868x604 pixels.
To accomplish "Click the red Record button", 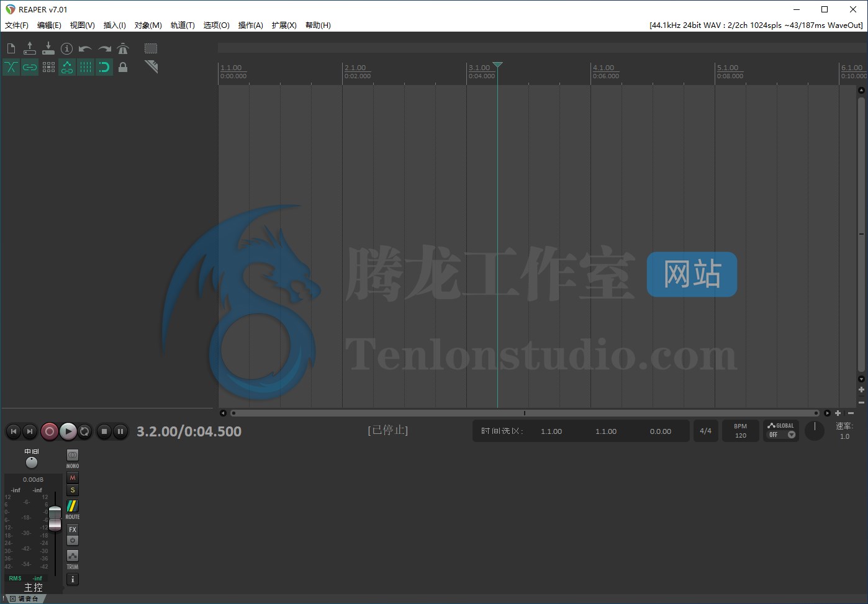I will tap(50, 431).
